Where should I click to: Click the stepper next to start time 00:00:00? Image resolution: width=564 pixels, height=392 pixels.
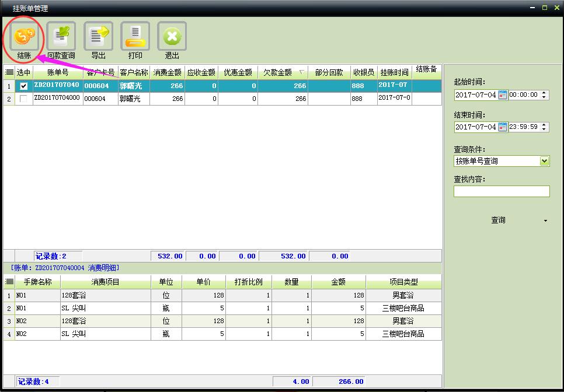[544, 95]
